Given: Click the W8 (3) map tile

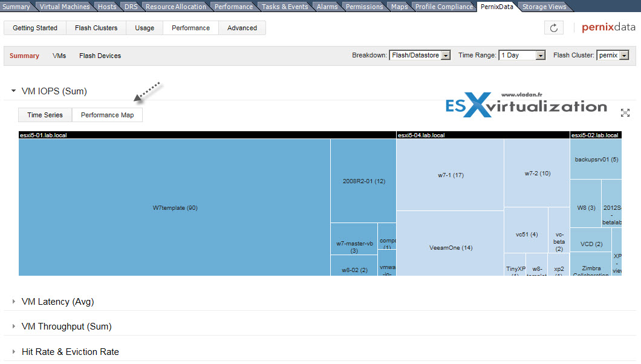Looking at the screenshot, I should [585, 203].
